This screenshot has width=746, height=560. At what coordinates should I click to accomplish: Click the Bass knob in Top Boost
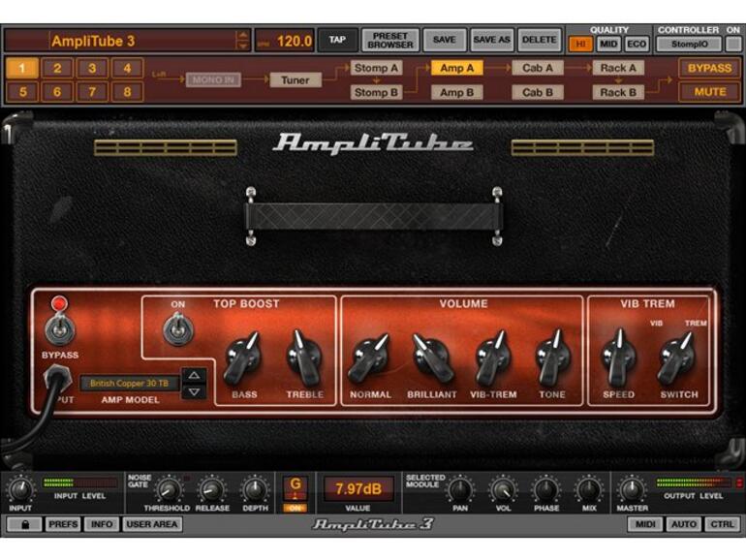(x=242, y=358)
